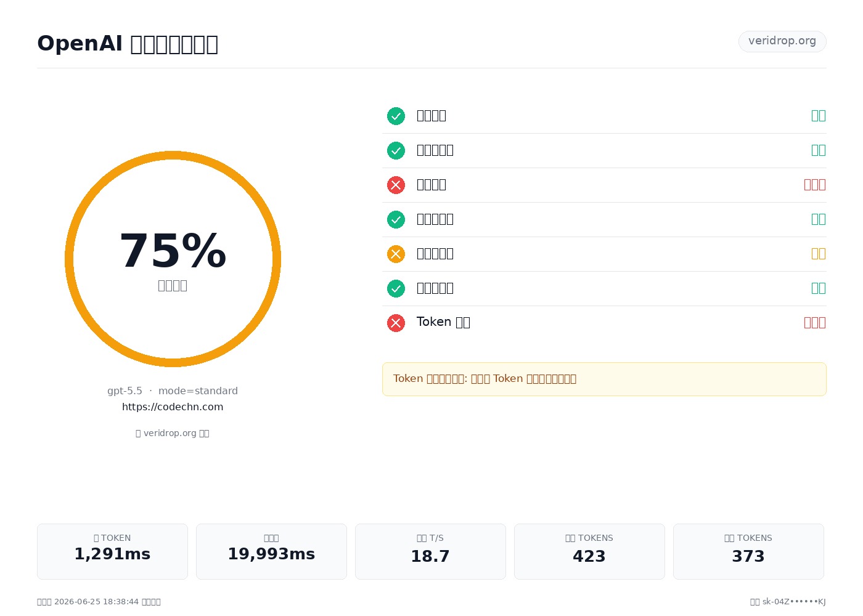This screenshot has height=616, width=863.
Task: Click the last green checkmark above Token row
Action: tap(396, 288)
